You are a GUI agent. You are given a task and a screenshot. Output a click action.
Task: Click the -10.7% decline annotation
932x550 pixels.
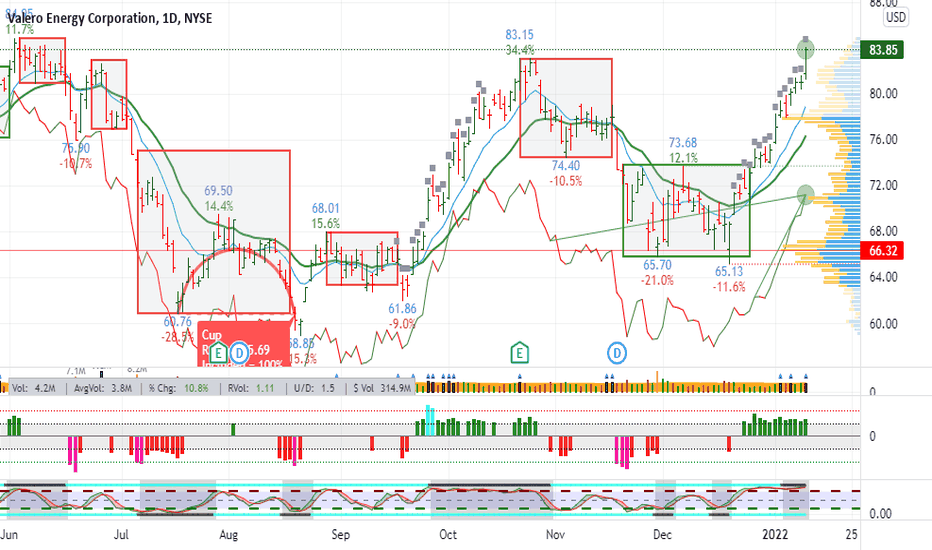pos(76,163)
